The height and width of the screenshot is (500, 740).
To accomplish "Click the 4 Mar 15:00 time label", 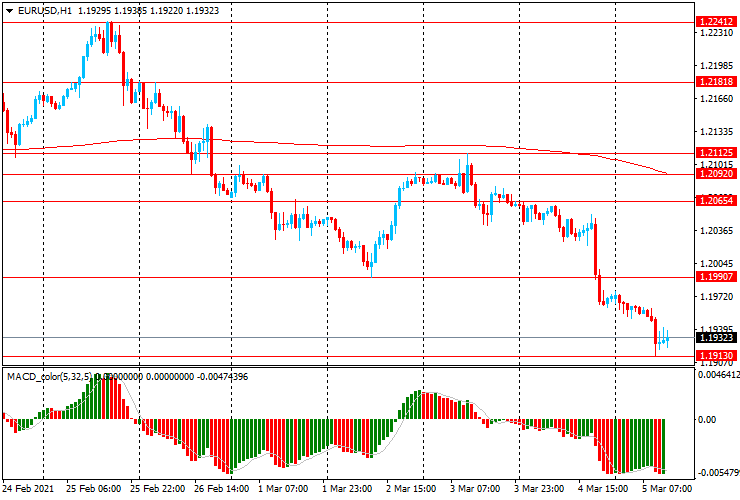I will click(x=603, y=488).
